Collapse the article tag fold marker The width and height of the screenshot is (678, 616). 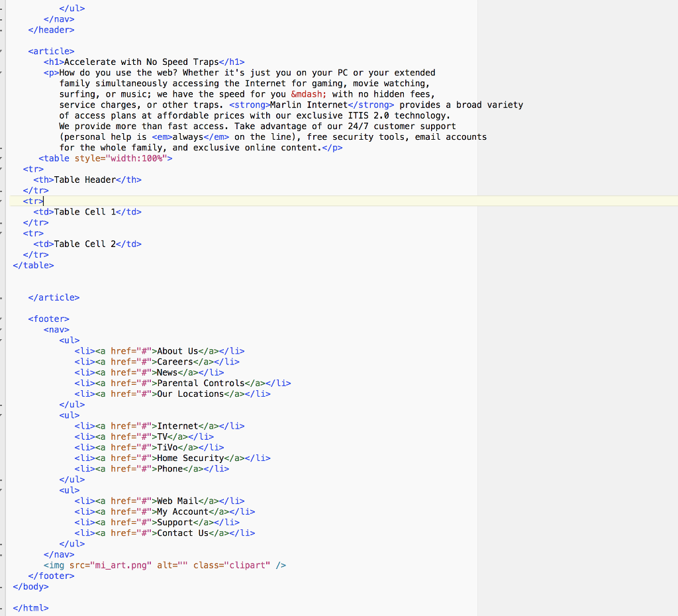2,51
